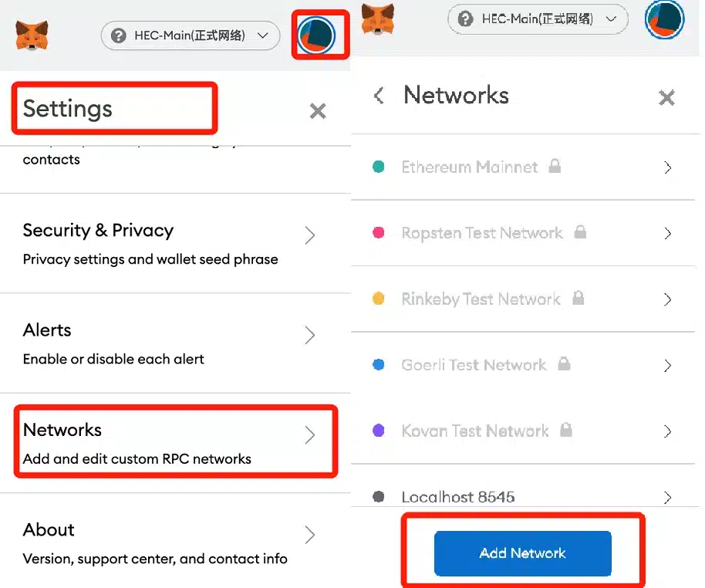Open HEC-Main network dropdown above Networks list
The height and width of the screenshot is (588, 705).
point(538,19)
